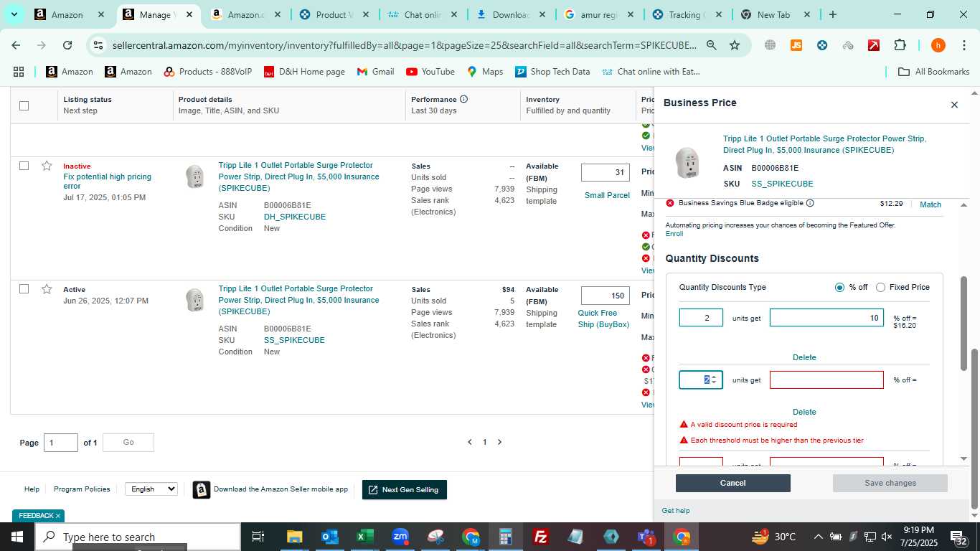Click the Windows Start button

pyautogui.click(x=17, y=537)
